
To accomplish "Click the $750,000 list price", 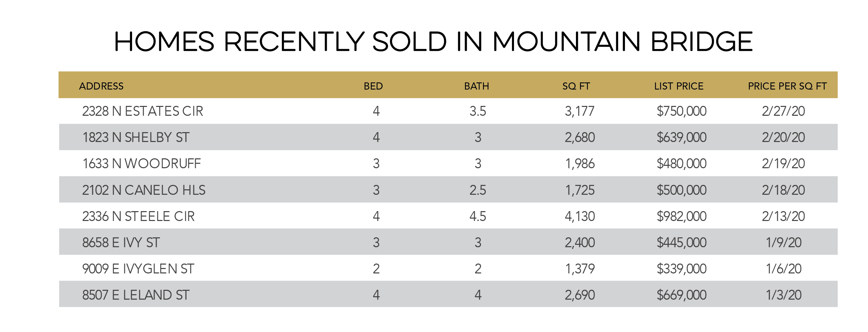I will point(681,111).
